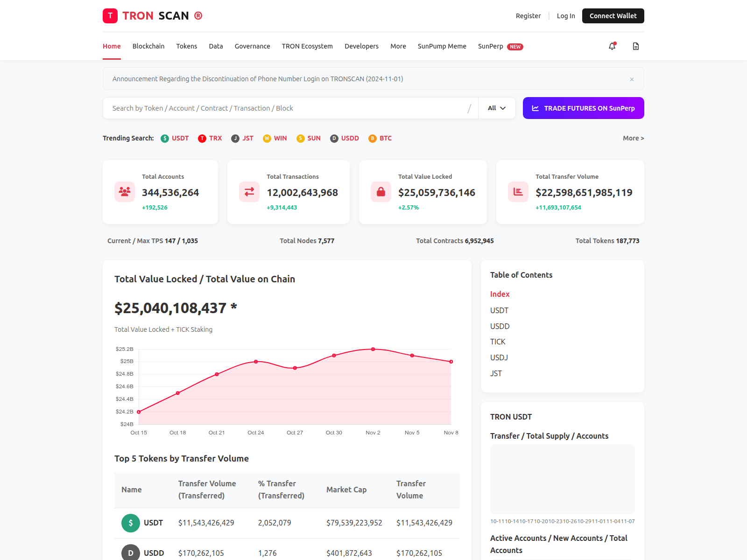Click the Connect Wallet button
This screenshot has height=560, width=747.
[x=613, y=16]
